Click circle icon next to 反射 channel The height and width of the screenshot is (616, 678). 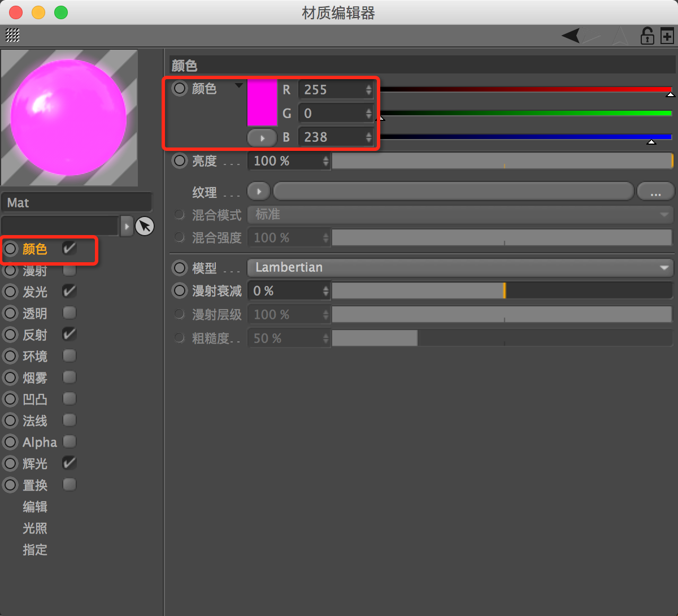[11, 335]
